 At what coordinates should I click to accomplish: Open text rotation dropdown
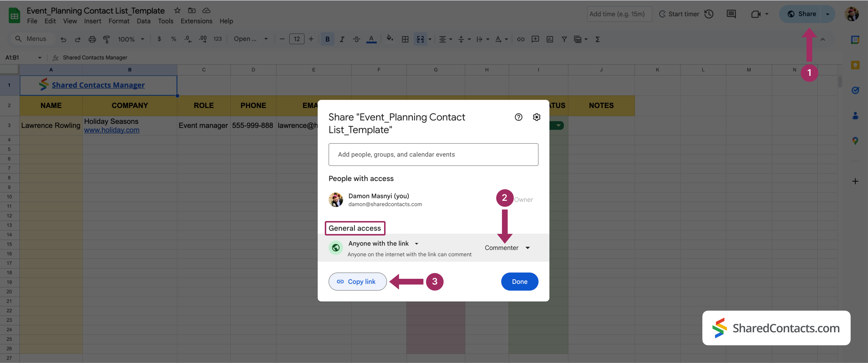point(501,39)
